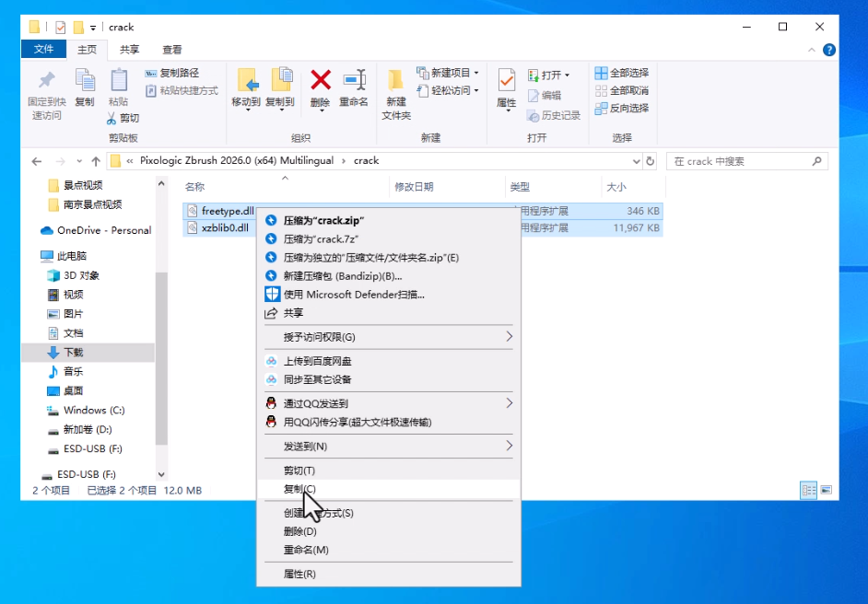Open recent locations dropdown arrow
Viewport: 868px width, 604px height.
(79, 161)
